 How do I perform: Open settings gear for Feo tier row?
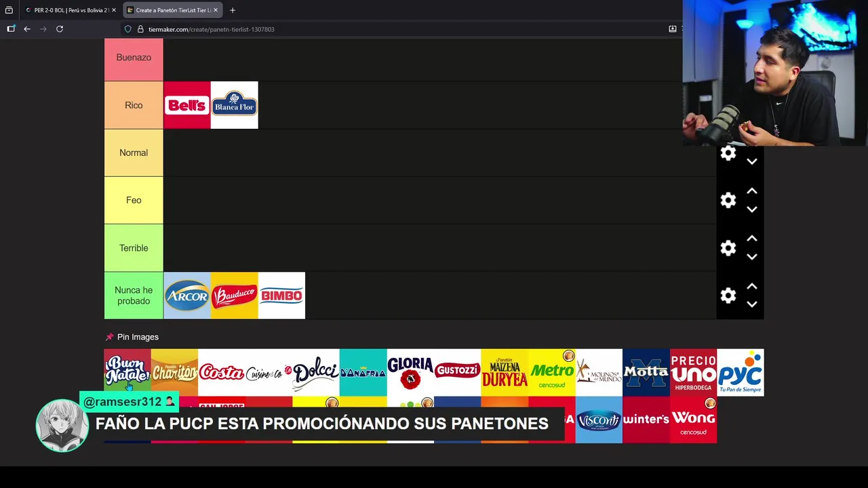[728, 201]
